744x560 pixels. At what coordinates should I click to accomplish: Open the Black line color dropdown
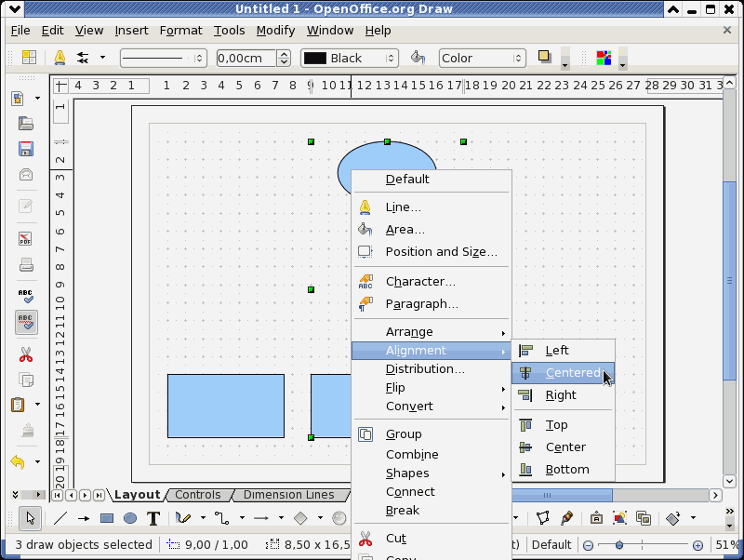350,58
